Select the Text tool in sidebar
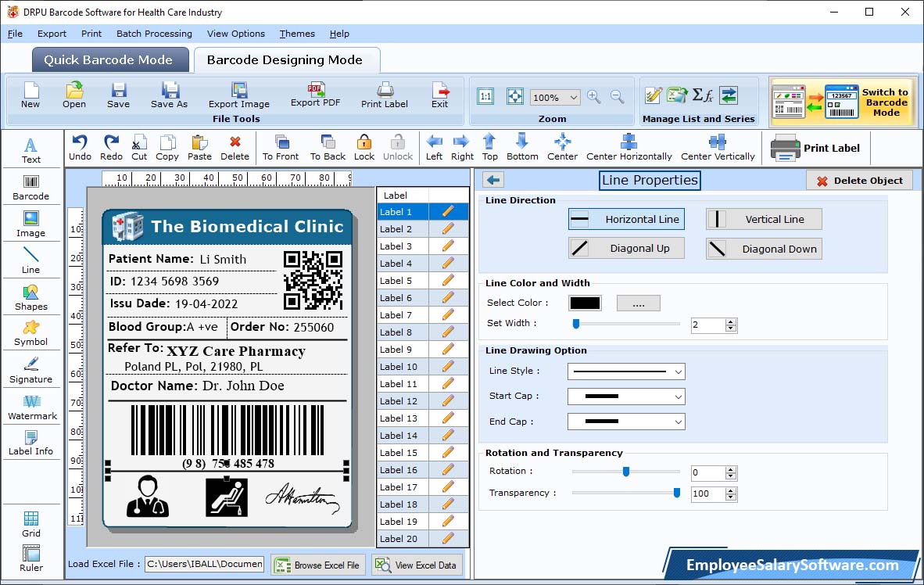Image resolution: width=924 pixels, height=585 pixels. 30,150
